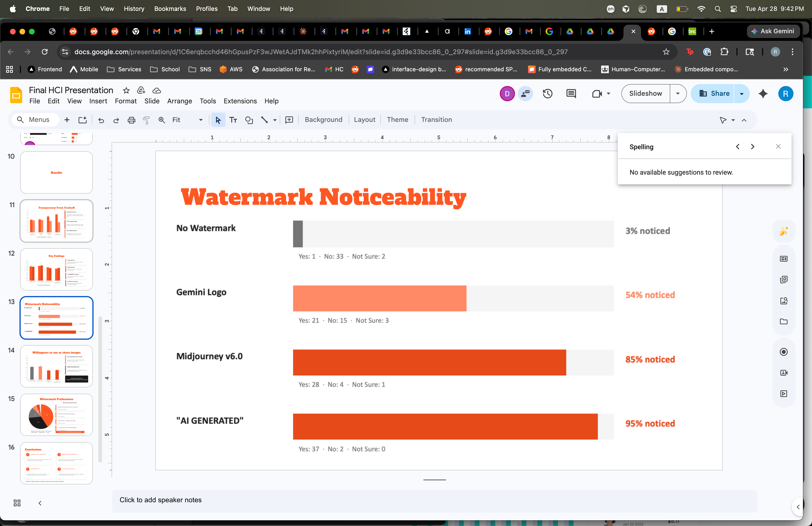
Task: Click the Ask Gemini button in Chrome
Action: point(773,31)
